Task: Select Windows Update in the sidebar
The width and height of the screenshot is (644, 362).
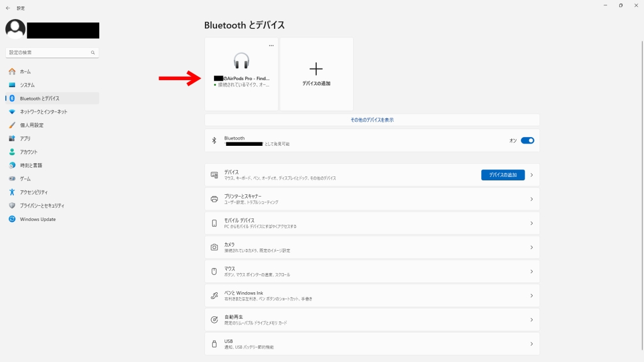Action: tap(38, 219)
